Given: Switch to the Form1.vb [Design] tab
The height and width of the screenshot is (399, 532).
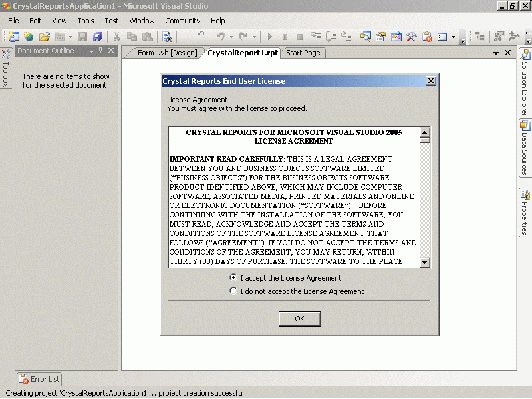Looking at the screenshot, I should pyautogui.click(x=167, y=53).
